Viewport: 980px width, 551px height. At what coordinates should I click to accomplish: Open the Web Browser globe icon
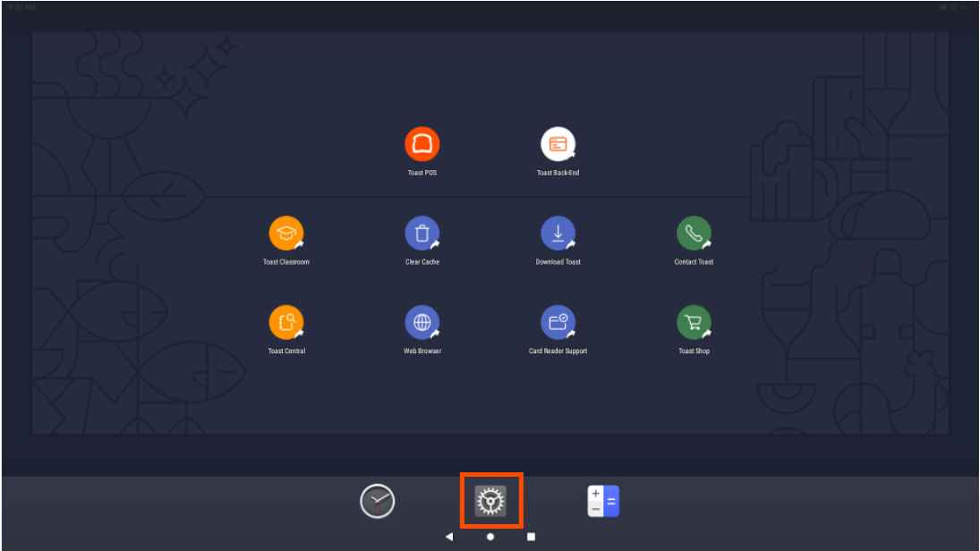click(x=422, y=322)
